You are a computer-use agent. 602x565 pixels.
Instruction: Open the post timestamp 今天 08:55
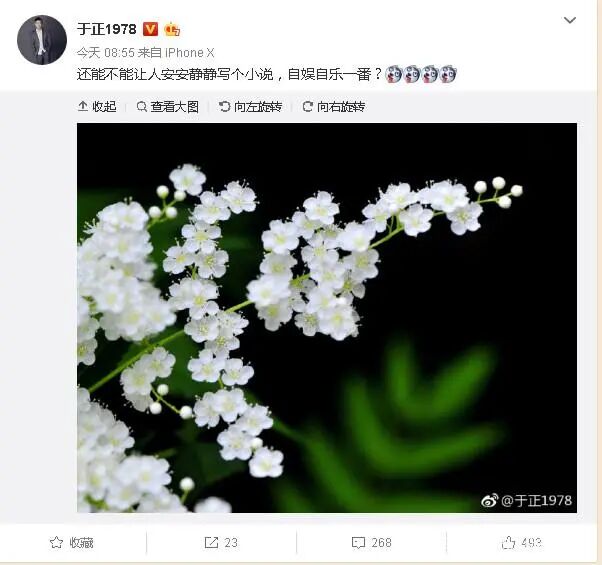point(106,53)
